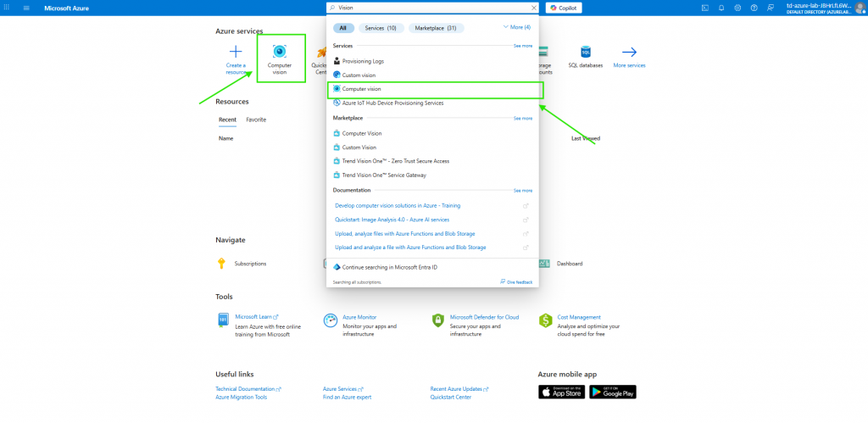
Task: Switch to the Favorite resources tab
Action: tap(256, 120)
